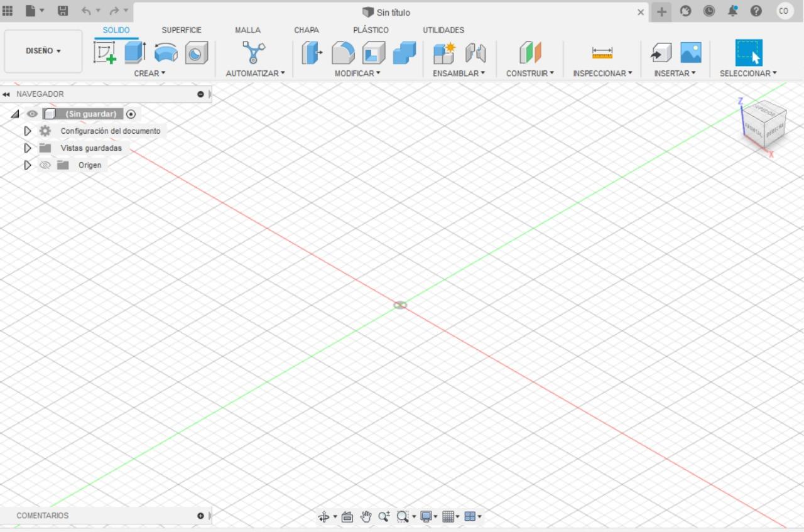Activate the (Sin guardar) component radio button

[131, 114]
